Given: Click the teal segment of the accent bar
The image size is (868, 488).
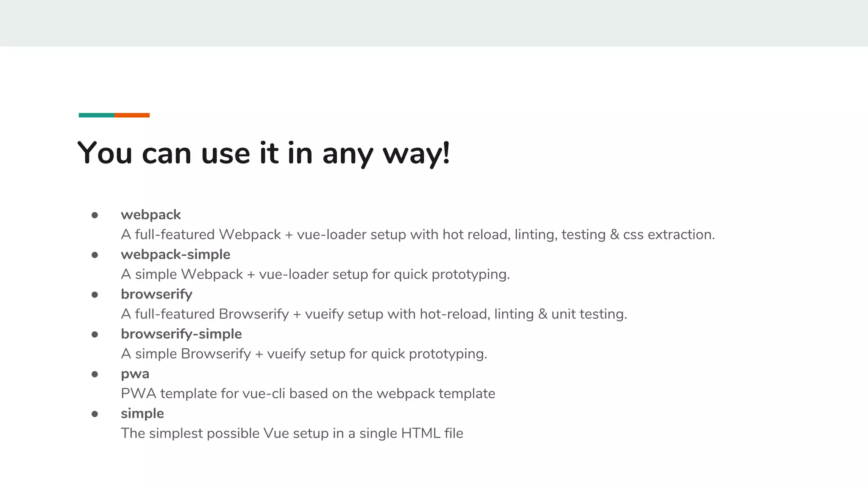Looking at the screenshot, I should (x=97, y=115).
